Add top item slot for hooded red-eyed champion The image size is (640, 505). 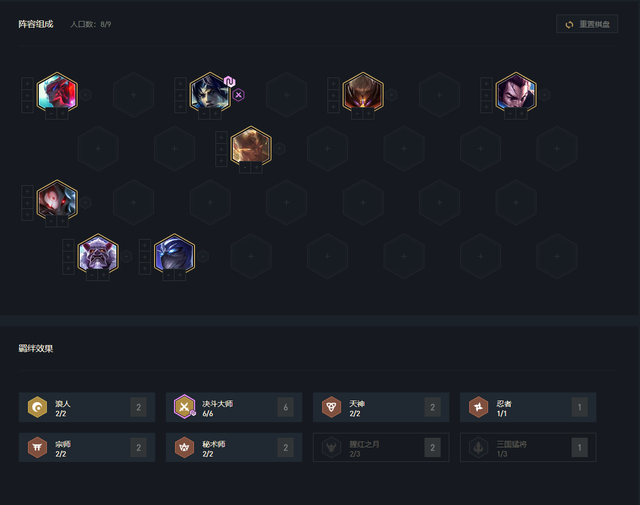click(x=27, y=191)
